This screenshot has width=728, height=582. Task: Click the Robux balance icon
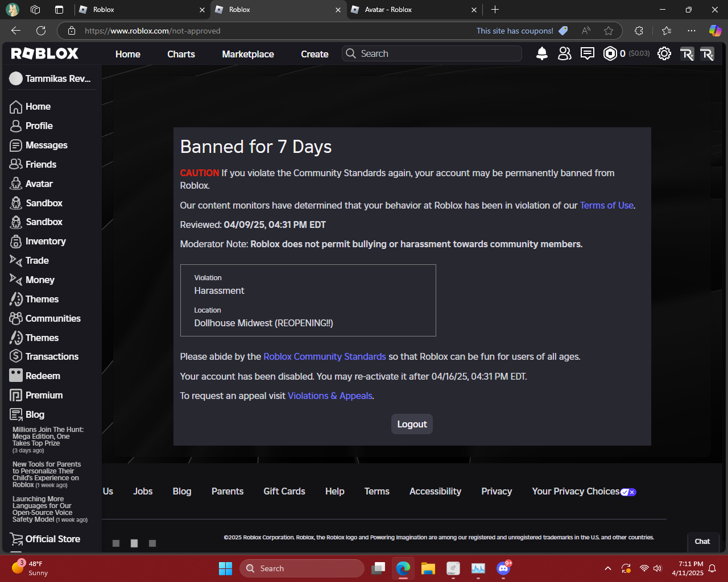click(x=610, y=53)
